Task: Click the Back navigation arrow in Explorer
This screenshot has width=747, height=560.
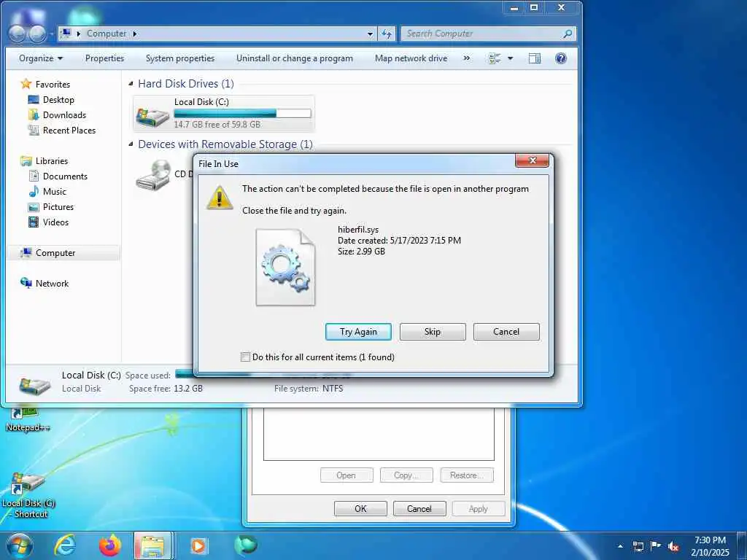Action: 18,34
